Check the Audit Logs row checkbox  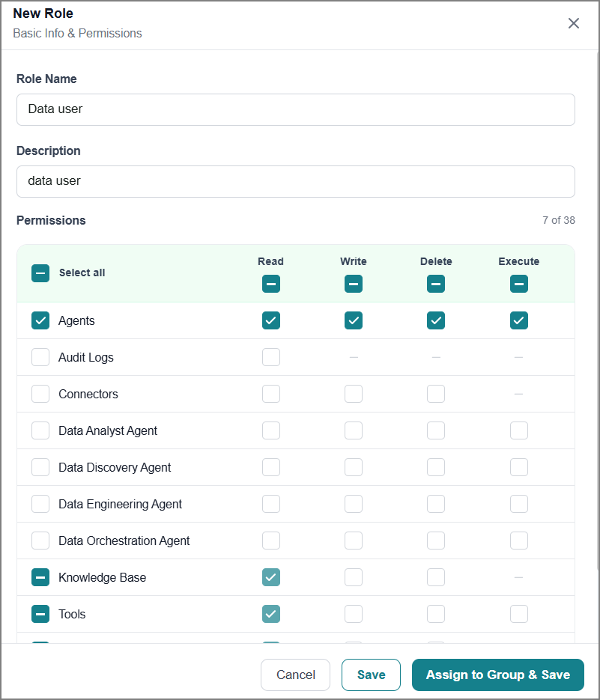pyautogui.click(x=40, y=357)
